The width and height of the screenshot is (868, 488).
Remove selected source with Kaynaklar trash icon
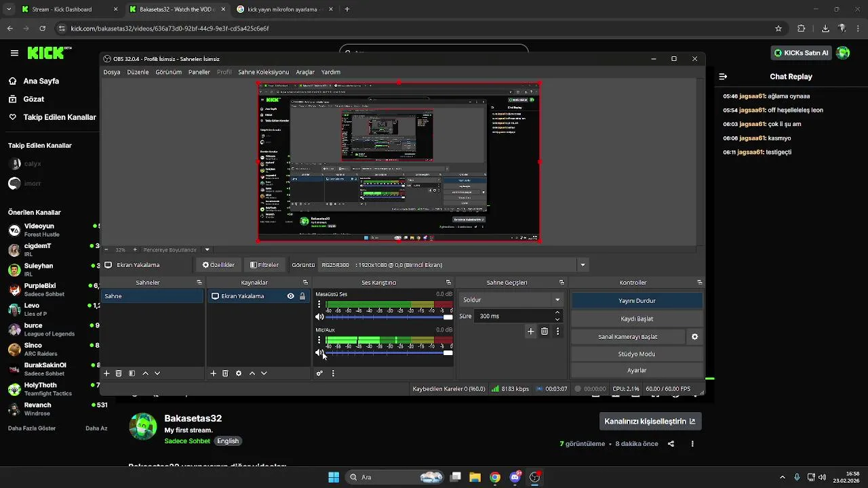click(225, 373)
